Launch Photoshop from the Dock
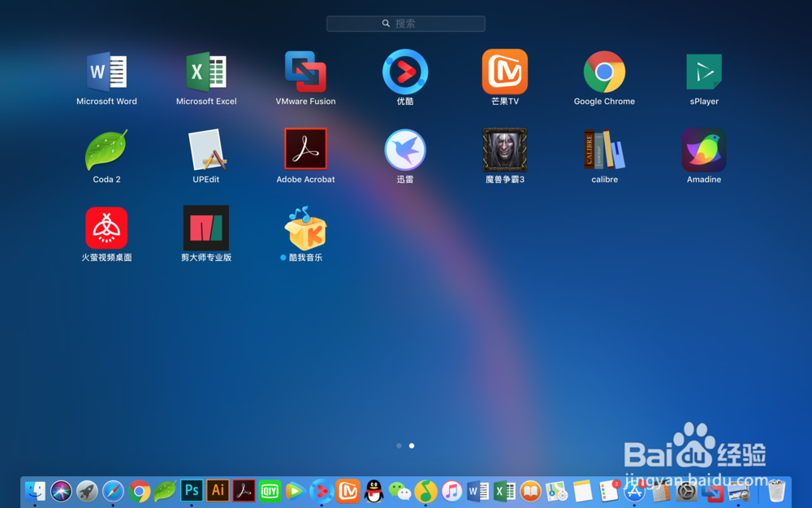 click(192, 490)
